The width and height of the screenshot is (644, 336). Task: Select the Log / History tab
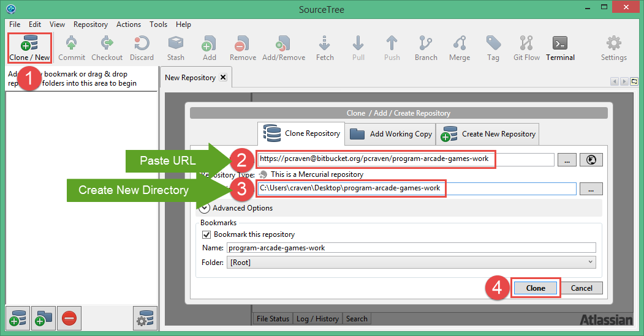317,319
